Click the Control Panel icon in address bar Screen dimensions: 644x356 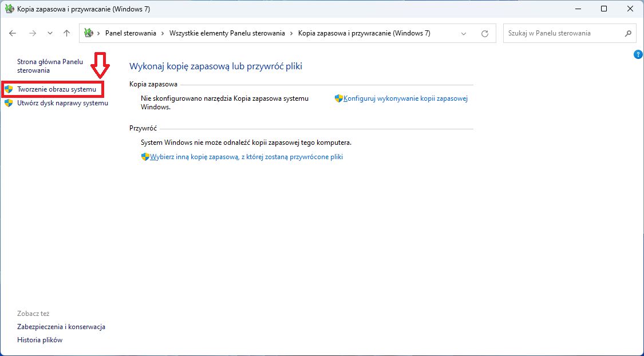[88, 33]
